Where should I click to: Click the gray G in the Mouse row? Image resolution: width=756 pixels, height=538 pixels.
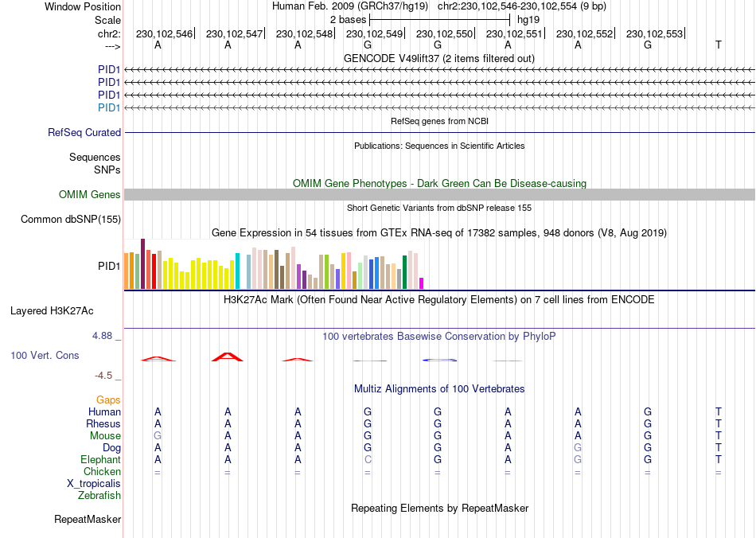tap(158, 436)
